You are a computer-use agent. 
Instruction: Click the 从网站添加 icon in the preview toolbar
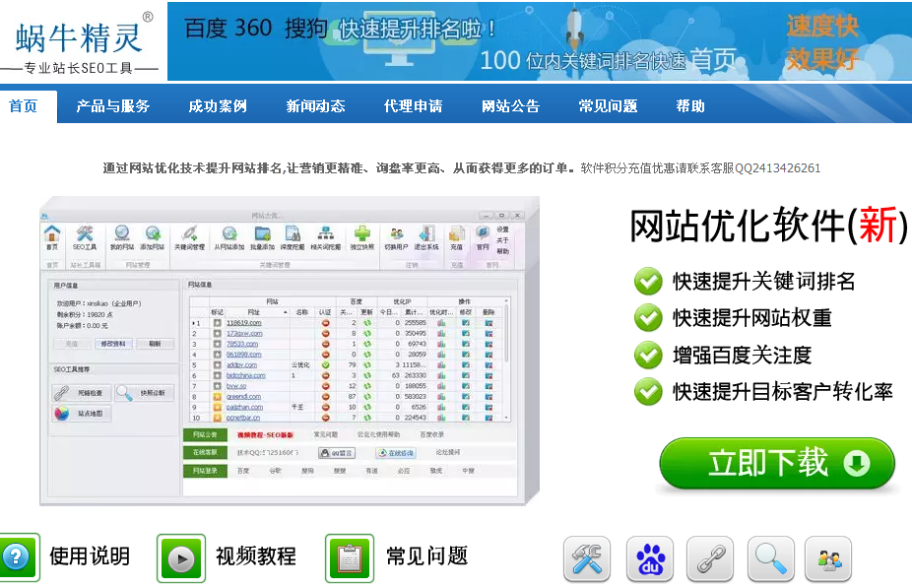pos(229,237)
